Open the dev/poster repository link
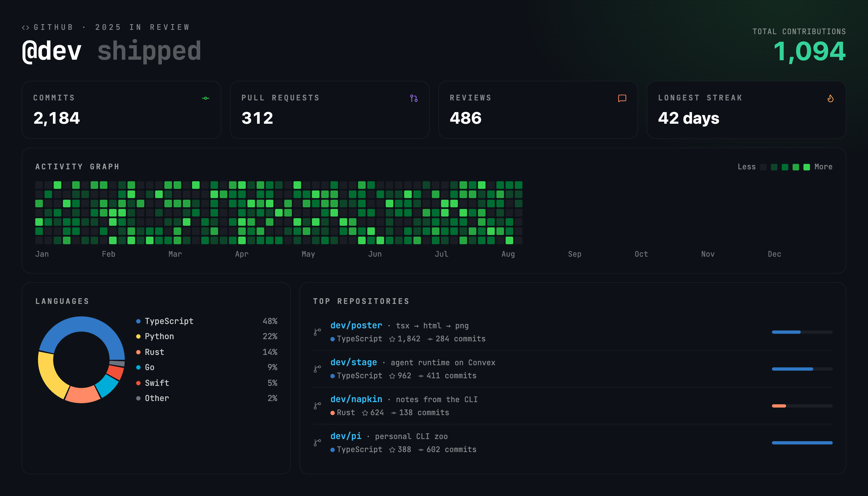Image resolution: width=868 pixels, height=496 pixels. [x=356, y=325]
